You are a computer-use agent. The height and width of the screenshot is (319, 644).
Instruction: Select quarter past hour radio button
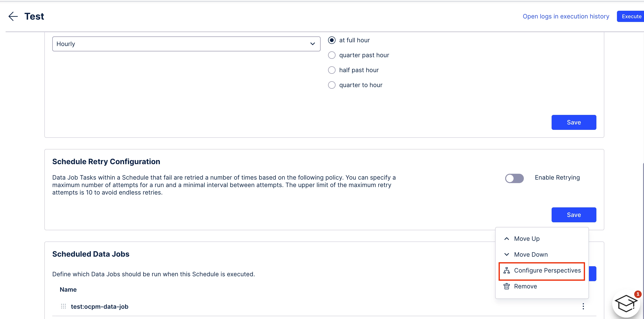click(x=332, y=55)
